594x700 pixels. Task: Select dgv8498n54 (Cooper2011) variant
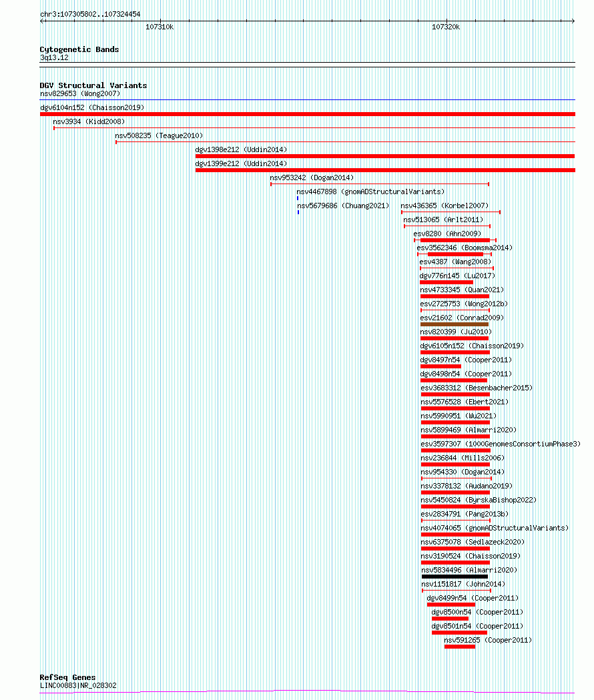pos(466,374)
